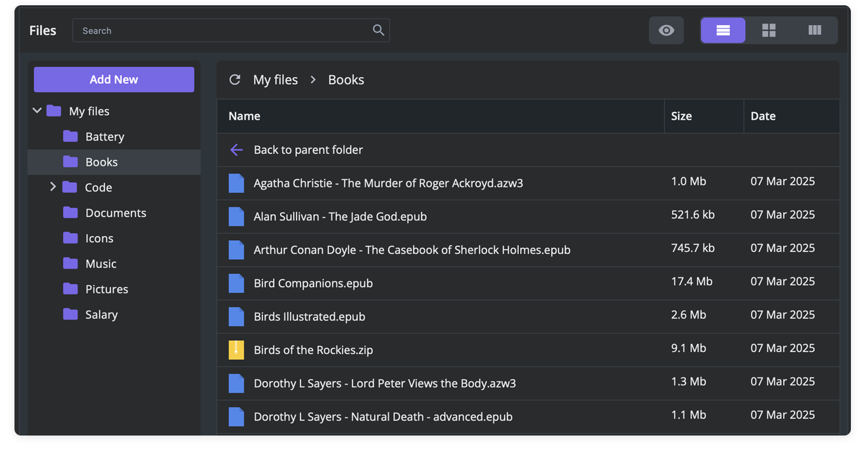Screen dimensions: 868x450
Task: Click Back to parent folder
Action: point(308,149)
